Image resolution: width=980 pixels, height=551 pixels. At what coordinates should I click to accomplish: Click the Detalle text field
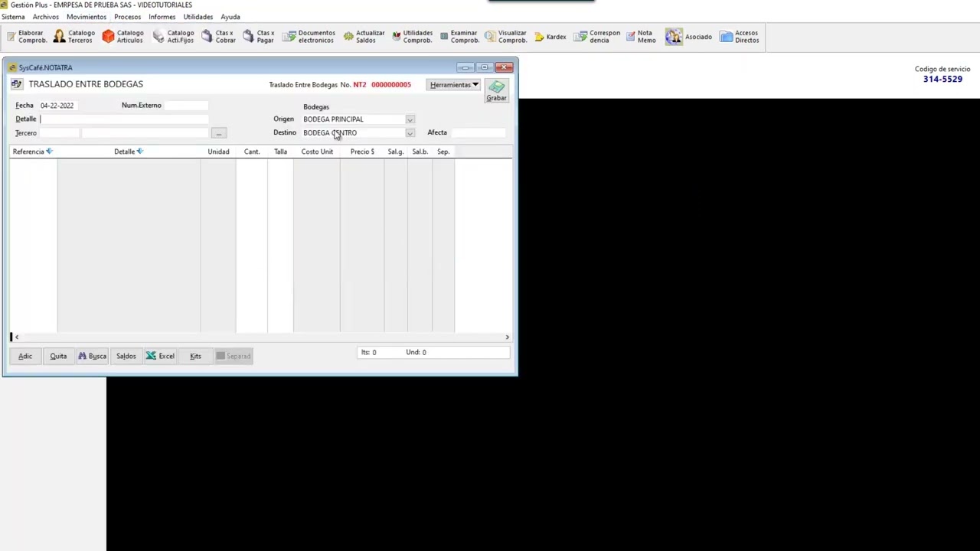tap(123, 119)
